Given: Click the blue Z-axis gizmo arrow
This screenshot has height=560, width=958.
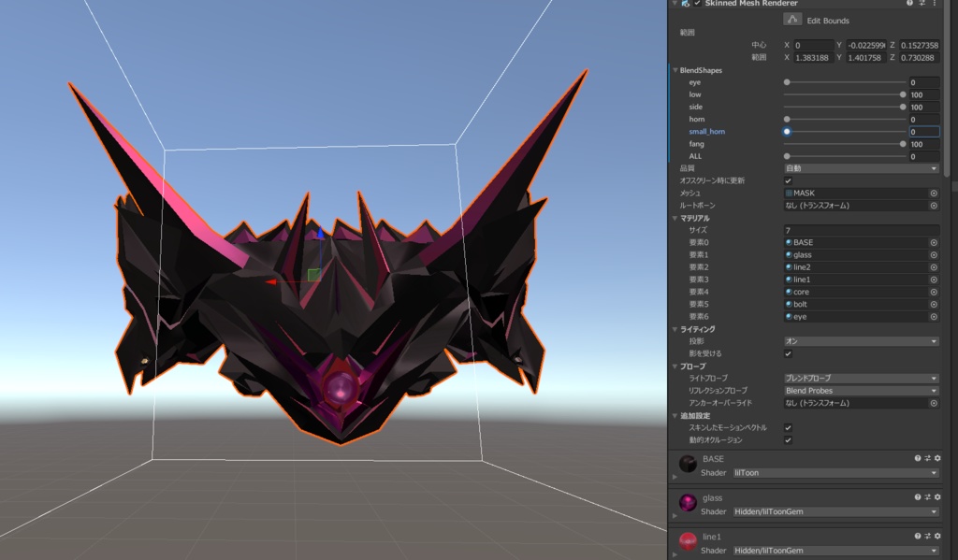Looking at the screenshot, I should [321, 234].
